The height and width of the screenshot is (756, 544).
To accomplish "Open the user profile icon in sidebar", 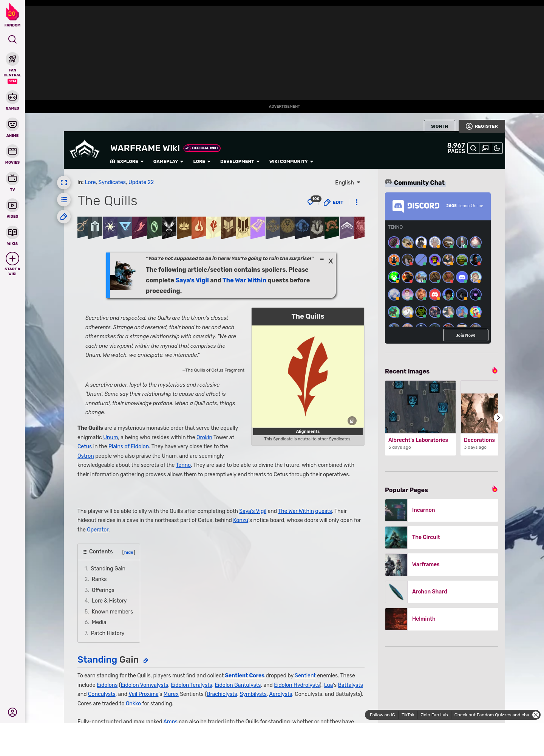I will (12, 712).
